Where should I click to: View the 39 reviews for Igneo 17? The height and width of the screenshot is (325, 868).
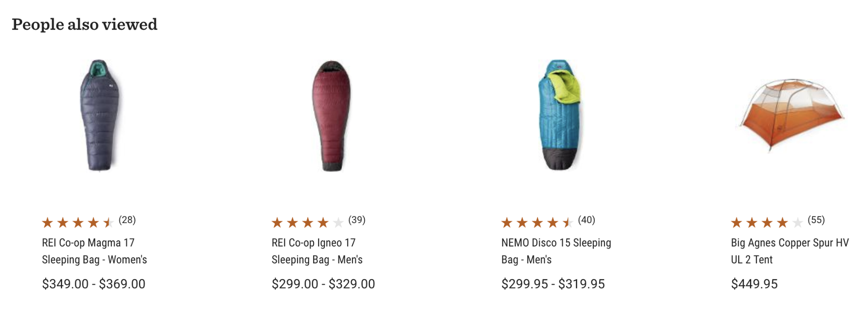[357, 220]
